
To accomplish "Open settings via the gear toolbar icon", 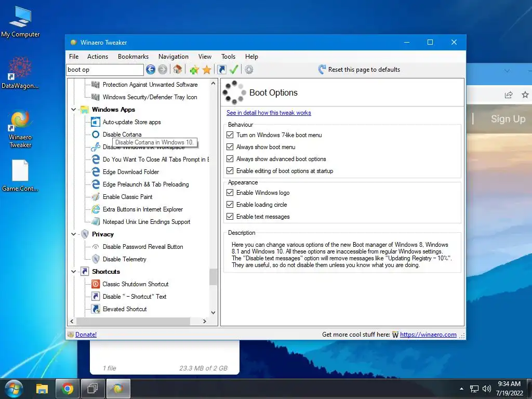I will pyautogui.click(x=249, y=70).
